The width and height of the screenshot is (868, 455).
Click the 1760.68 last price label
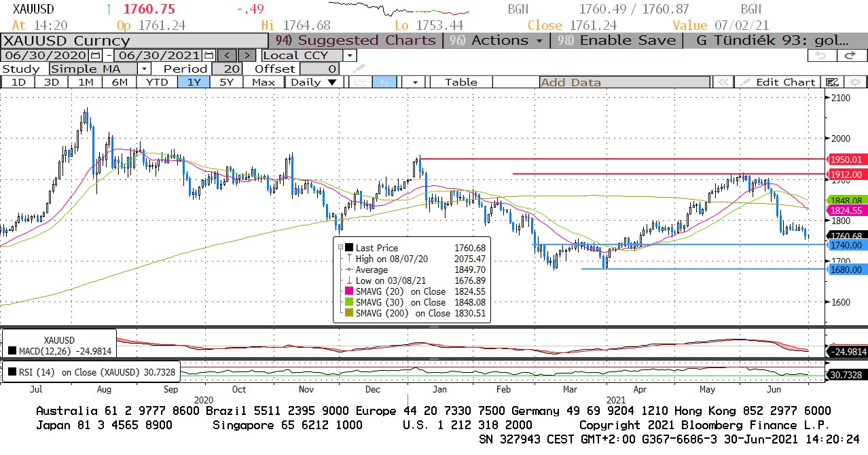[x=846, y=236]
